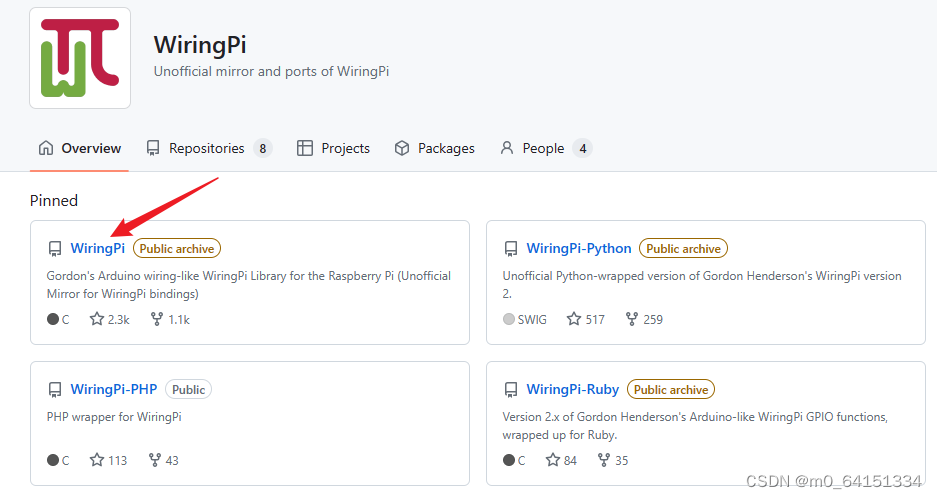Open the Overview tab
The height and width of the screenshot is (499, 937).
[80, 148]
